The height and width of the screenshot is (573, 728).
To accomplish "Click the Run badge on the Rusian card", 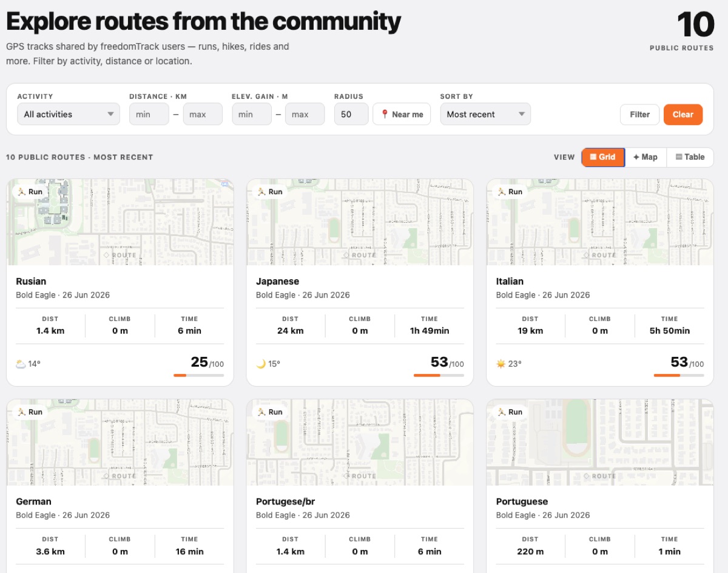I will [30, 191].
